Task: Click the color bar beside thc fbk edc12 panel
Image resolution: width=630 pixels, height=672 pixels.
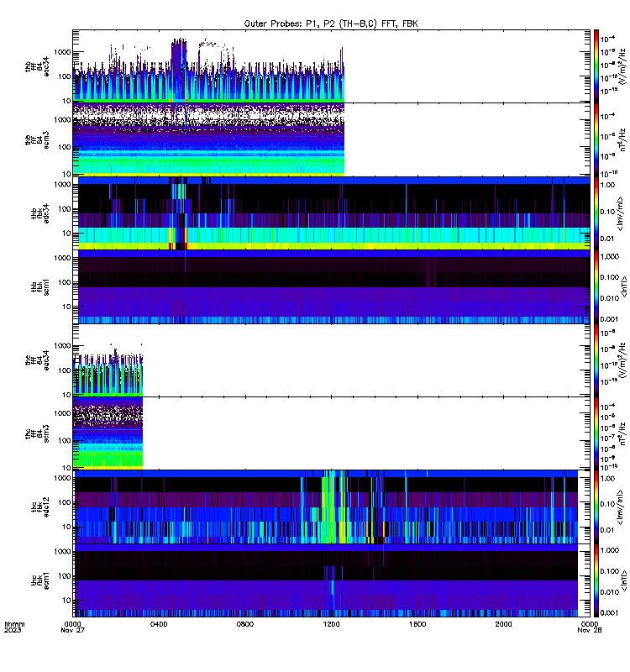Action: pos(596,507)
